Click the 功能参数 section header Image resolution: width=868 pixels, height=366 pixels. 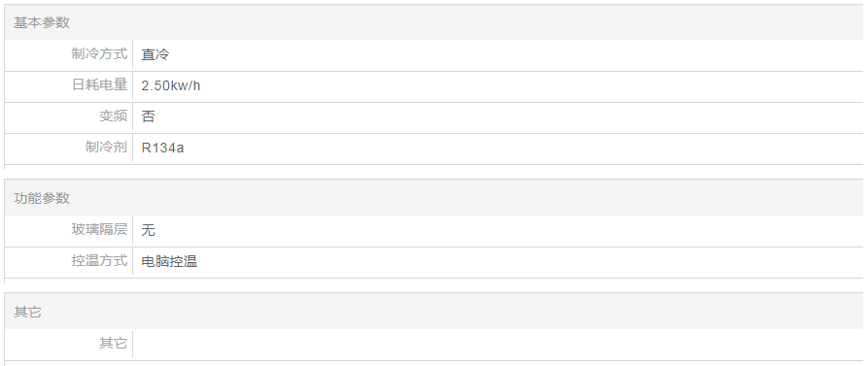coord(42,198)
